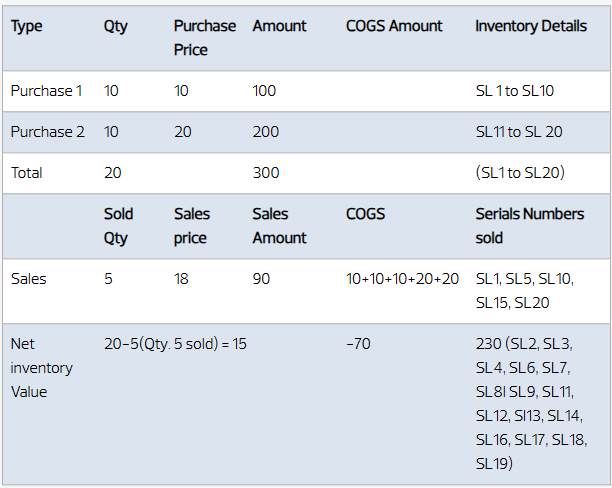Click the "COGS Amount" header cell
This screenshot has height=488, width=612.
click(394, 27)
